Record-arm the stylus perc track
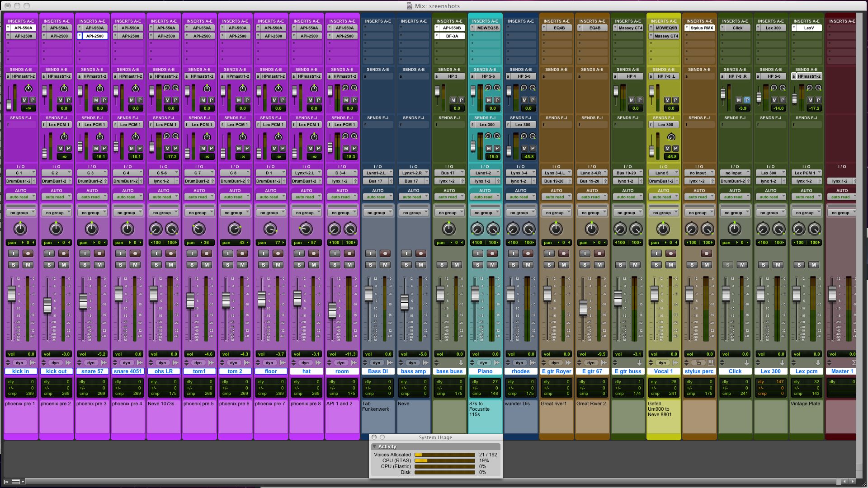 click(x=706, y=253)
